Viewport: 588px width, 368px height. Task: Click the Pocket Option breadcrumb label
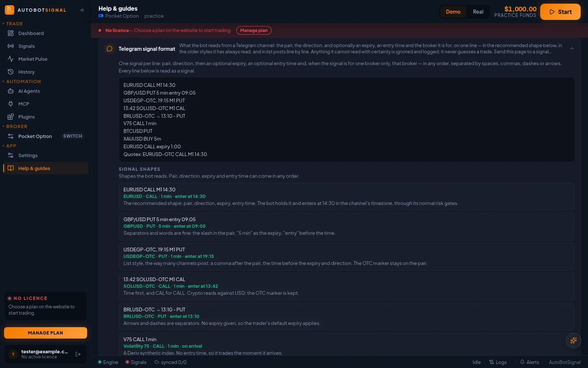122,16
